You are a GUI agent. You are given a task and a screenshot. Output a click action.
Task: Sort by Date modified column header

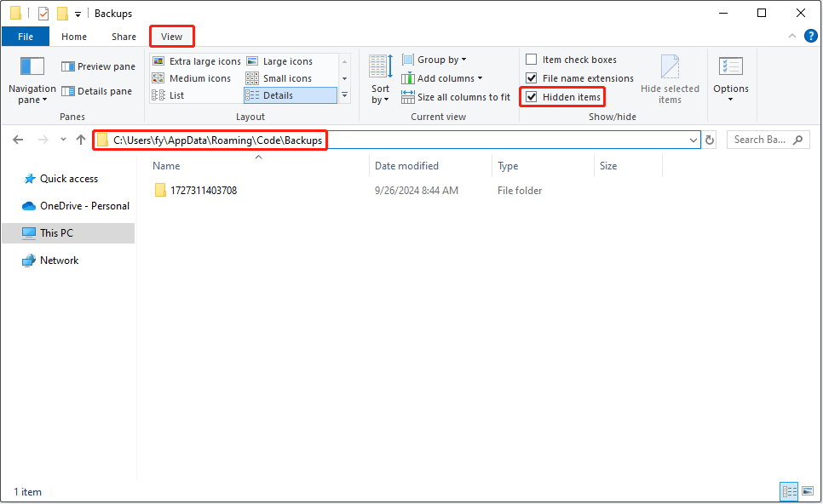click(x=406, y=166)
